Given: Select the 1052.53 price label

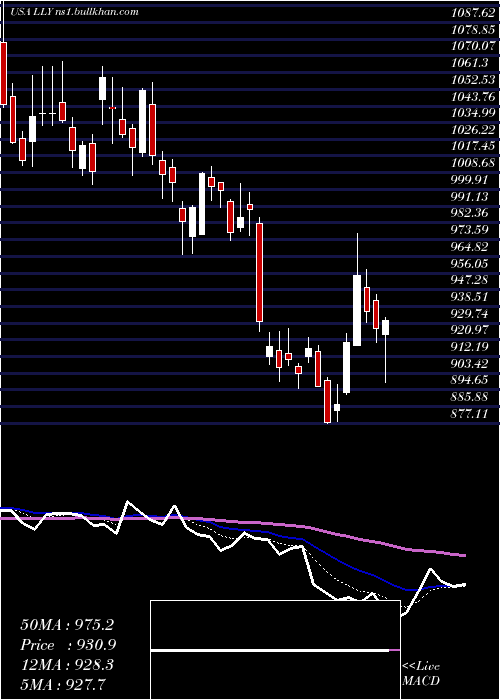Looking at the screenshot, I should click(475, 80).
